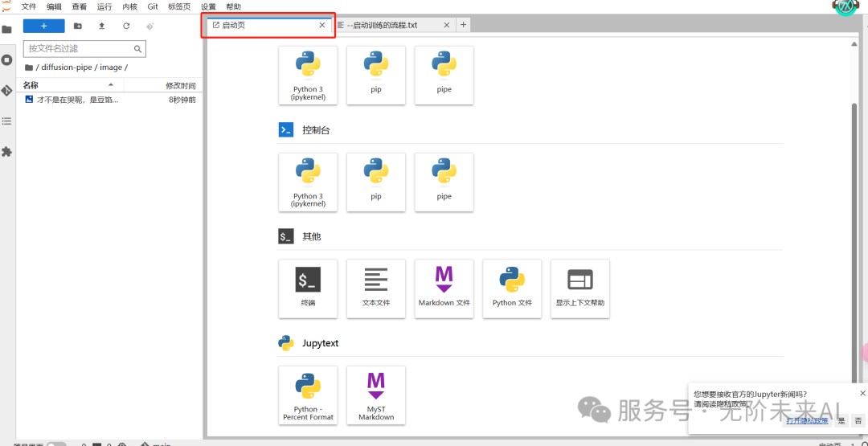Launch pip console under 控制台
Screen dimensions: 868x446
(x=376, y=182)
